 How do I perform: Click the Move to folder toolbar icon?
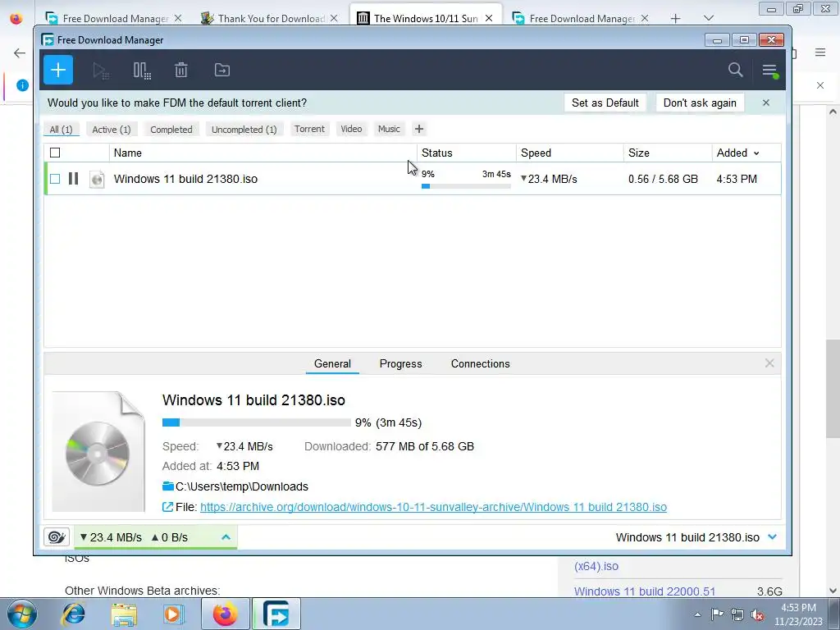point(221,71)
